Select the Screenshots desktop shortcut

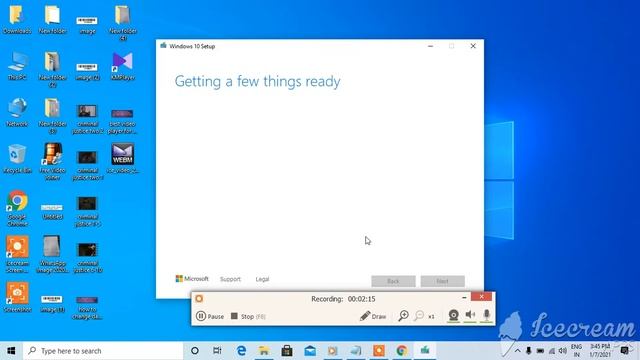tap(17, 297)
